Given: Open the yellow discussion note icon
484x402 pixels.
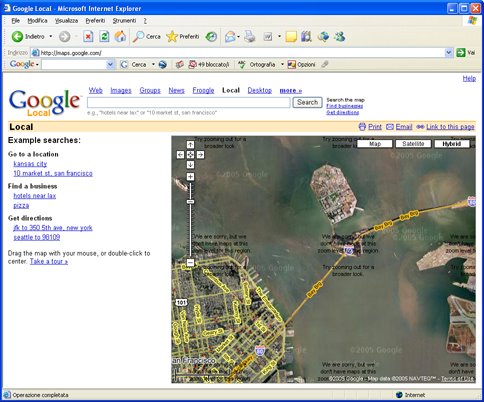Looking at the screenshot, I should (291, 36).
